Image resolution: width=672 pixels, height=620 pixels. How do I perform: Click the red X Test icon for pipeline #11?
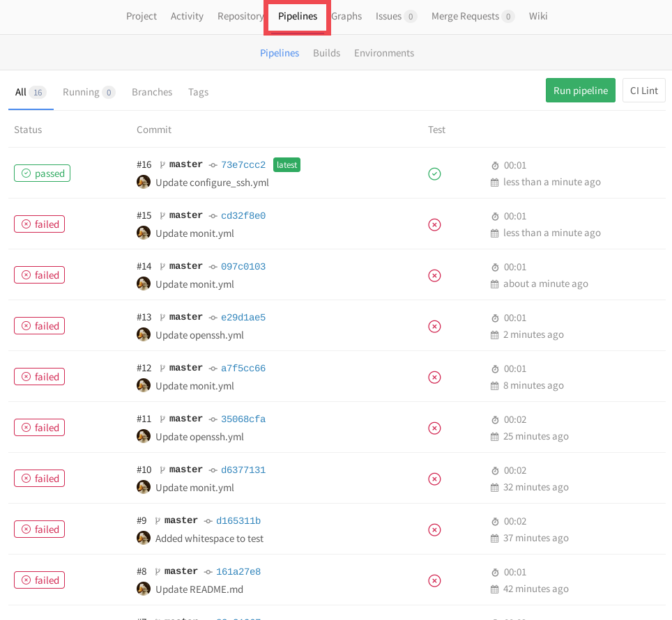click(434, 428)
